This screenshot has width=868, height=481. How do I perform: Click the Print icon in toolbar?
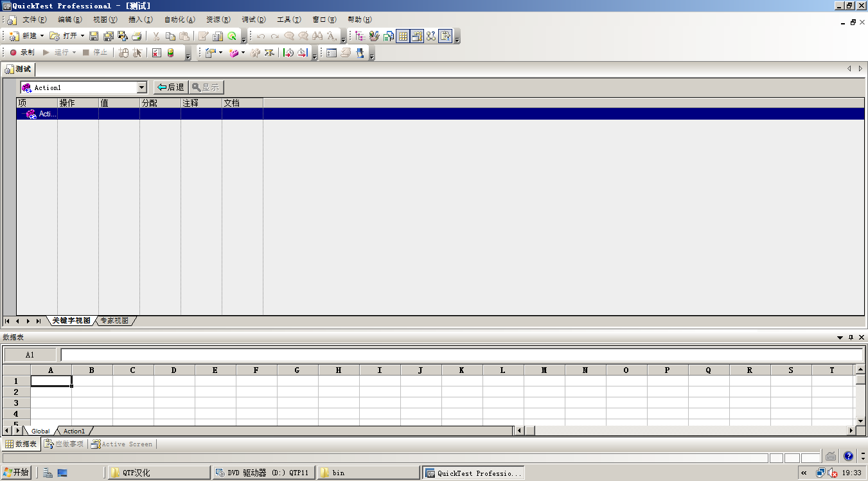(136, 36)
